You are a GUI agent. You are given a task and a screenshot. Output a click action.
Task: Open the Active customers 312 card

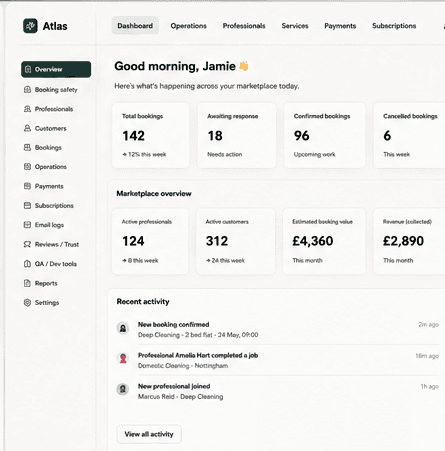coord(236,241)
